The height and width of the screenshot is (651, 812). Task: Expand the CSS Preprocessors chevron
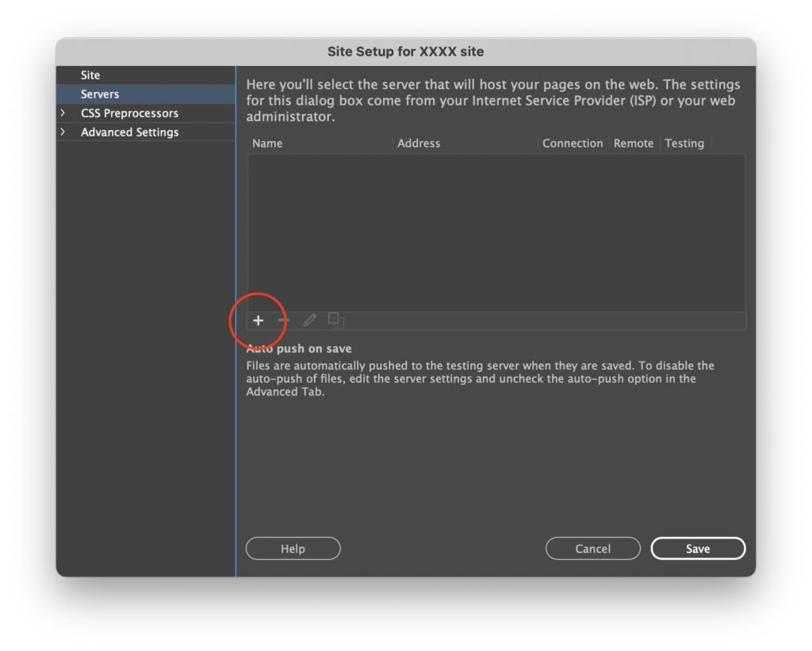(x=63, y=113)
